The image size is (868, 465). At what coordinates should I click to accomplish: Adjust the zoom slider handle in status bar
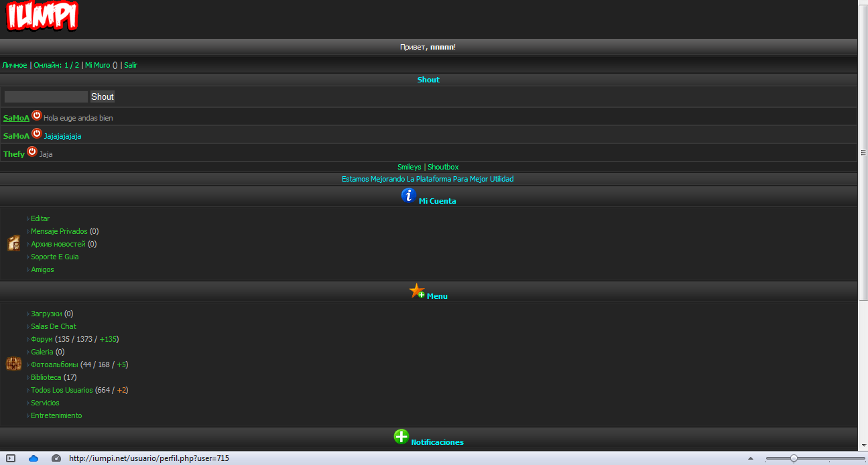pos(794,458)
